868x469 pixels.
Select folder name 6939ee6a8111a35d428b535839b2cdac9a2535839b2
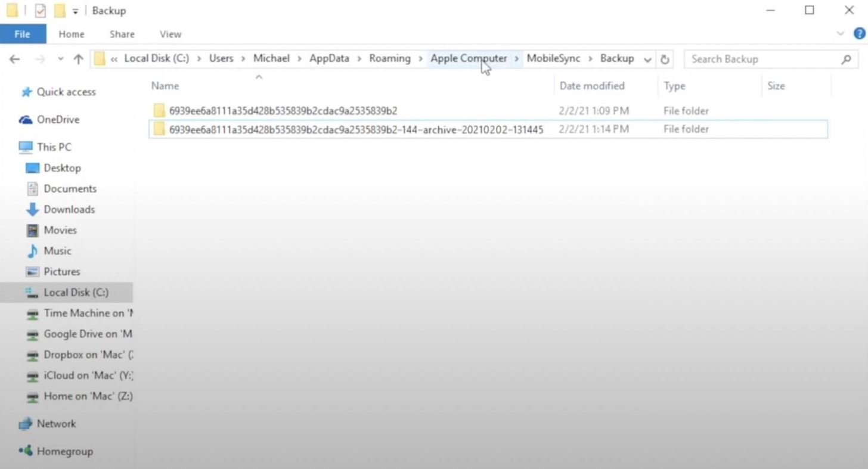coord(283,111)
